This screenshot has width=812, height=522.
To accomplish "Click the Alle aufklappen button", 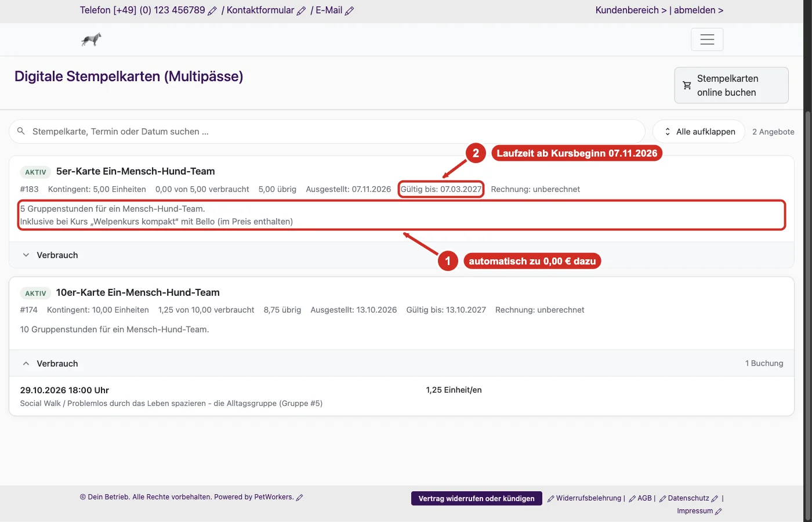I will [699, 132].
